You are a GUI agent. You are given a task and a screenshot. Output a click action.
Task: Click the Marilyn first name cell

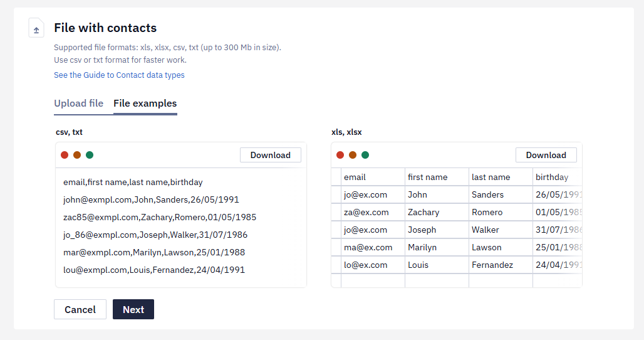tap(437, 247)
